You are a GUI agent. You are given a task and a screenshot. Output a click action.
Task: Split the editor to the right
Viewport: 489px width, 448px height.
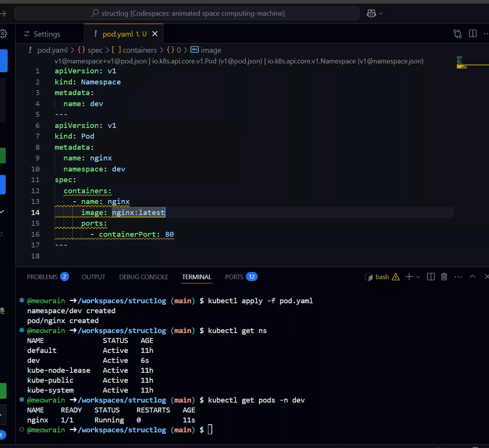point(473,34)
